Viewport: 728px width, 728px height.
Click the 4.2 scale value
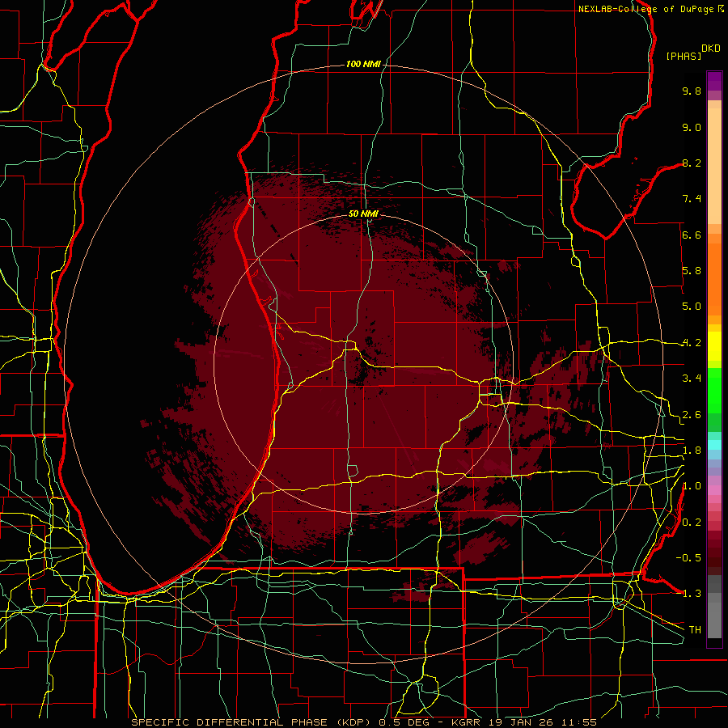tap(692, 343)
